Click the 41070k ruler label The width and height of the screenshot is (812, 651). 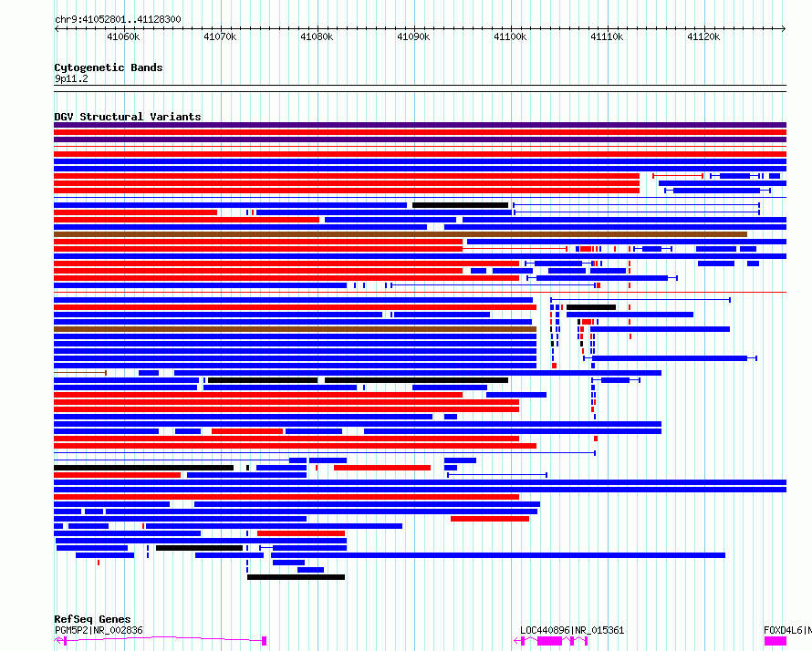pos(220,36)
